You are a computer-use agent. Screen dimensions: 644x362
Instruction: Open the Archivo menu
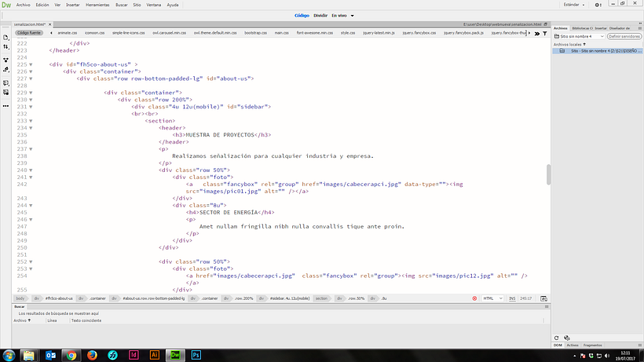tap(23, 5)
